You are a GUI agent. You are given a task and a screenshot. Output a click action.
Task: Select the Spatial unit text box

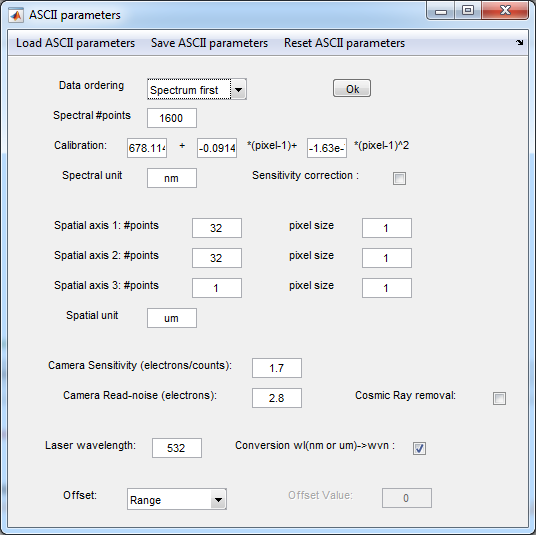click(x=172, y=318)
